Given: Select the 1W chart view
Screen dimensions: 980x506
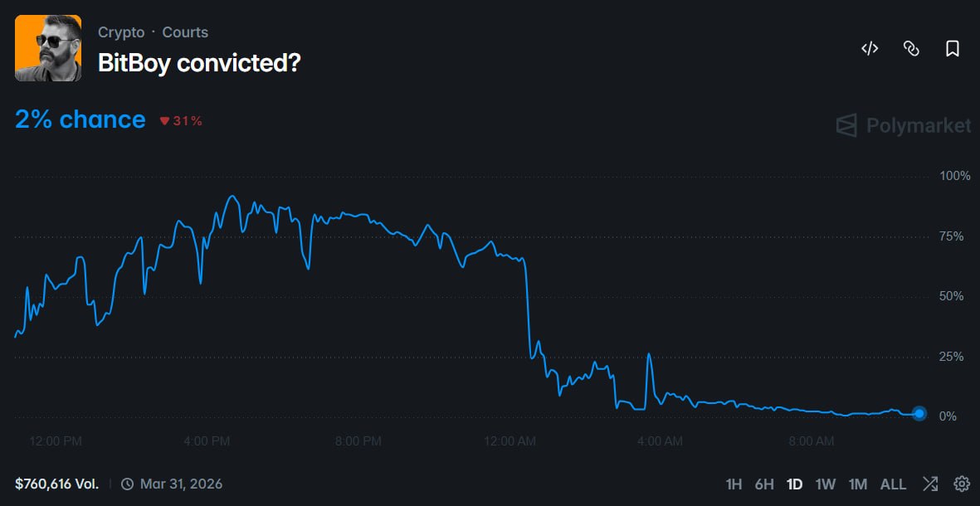Looking at the screenshot, I should pyautogui.click(x=826, y=483).
